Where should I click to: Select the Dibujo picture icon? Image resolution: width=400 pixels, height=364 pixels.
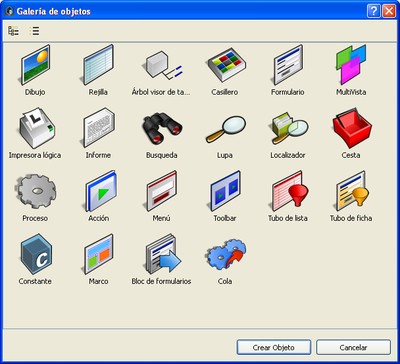[x=35, y=64]
